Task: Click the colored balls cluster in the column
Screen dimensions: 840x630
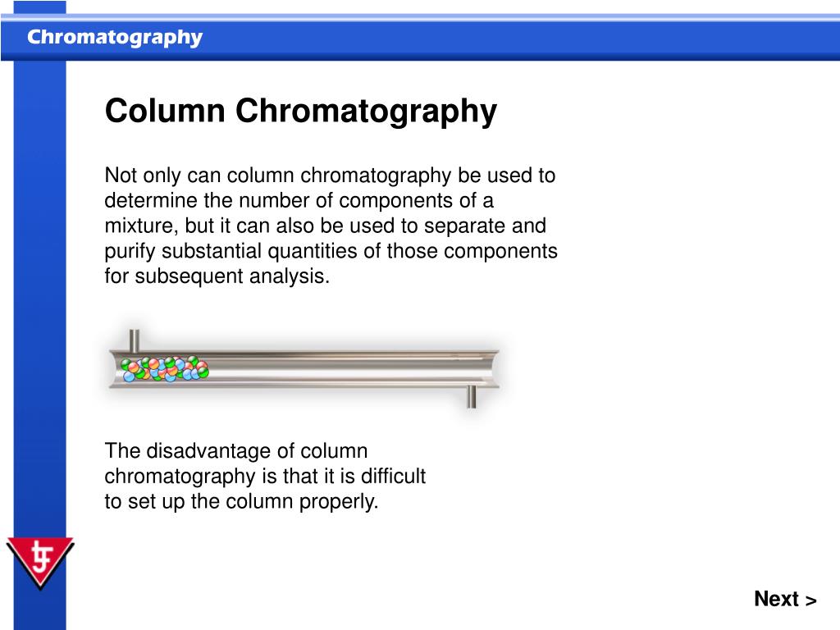Action: tap(164, 368)
